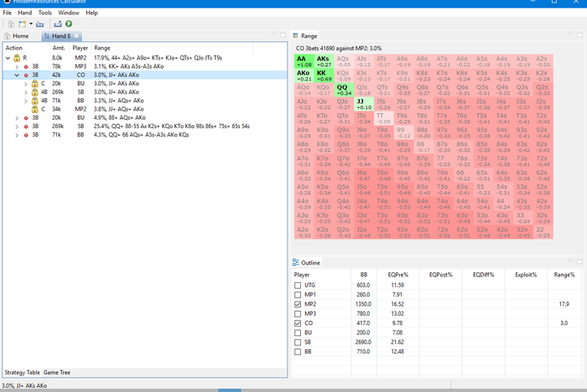Click the red dot on the BU 3B 20k row
The height and width of the screenshot is (392, 587).
pyautogui.click(x=26, y=118)
